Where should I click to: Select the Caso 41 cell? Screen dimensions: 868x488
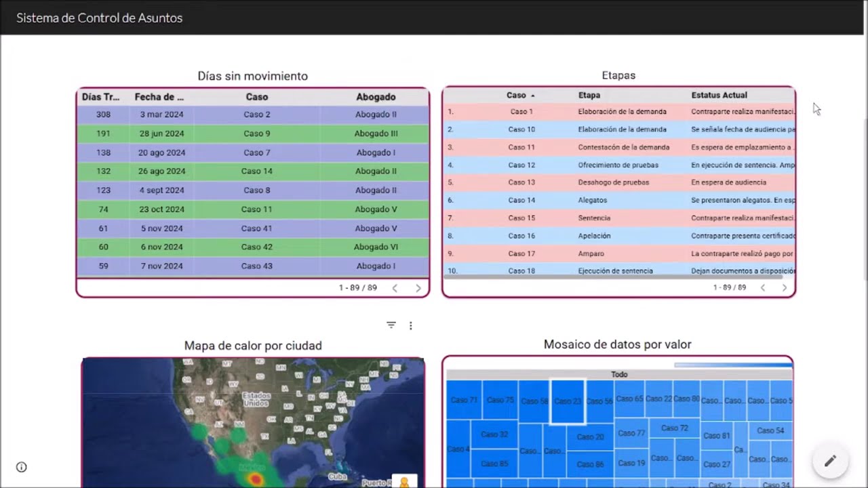[257, 228]
